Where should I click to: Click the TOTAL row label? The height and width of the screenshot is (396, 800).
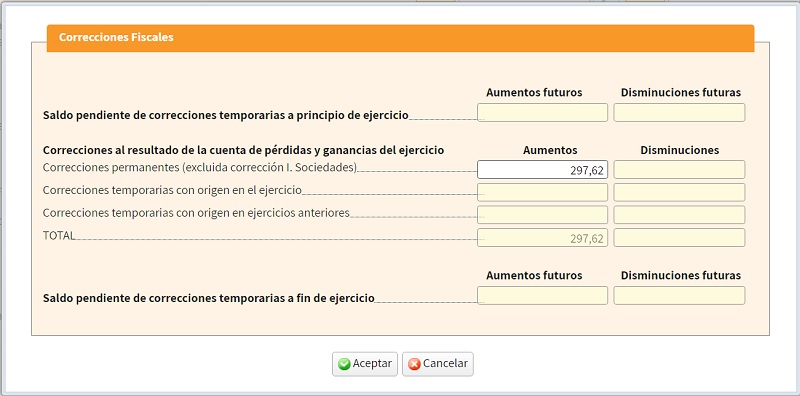point(59,235)
